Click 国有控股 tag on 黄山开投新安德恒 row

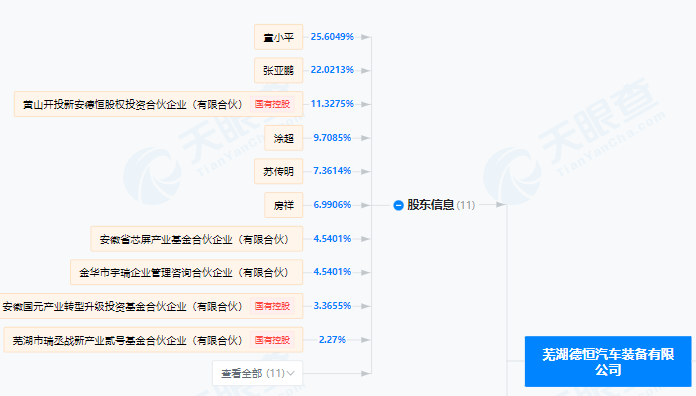[x=272, y=104]
